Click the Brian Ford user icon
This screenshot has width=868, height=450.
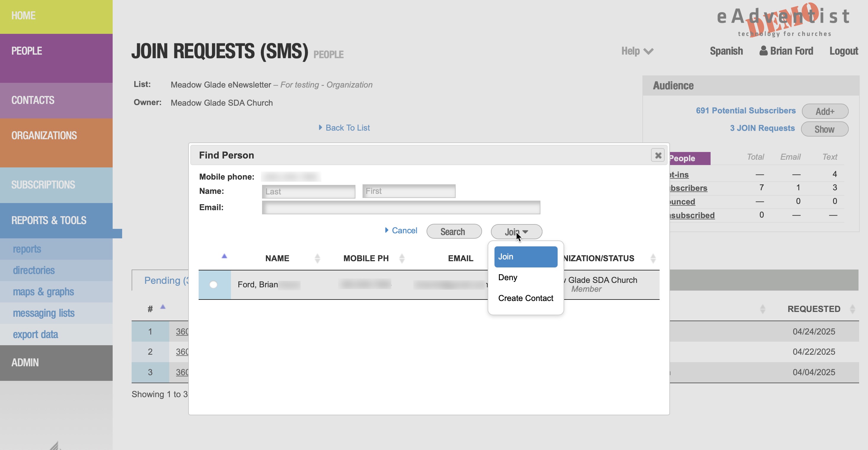(763, 51)
